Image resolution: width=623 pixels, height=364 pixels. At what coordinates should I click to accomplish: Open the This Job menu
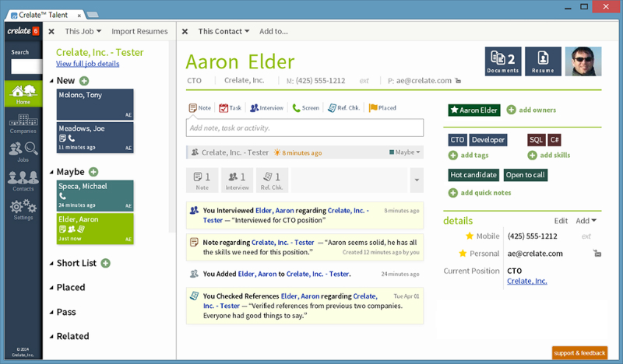[83, 31]
